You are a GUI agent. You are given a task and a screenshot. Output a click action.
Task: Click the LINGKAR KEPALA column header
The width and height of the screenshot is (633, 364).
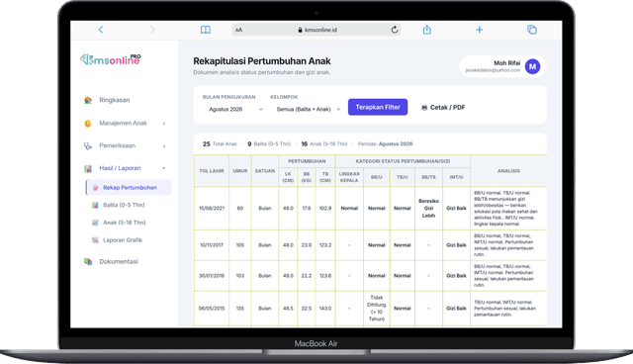pyautogui.click(x=349, y=177)
